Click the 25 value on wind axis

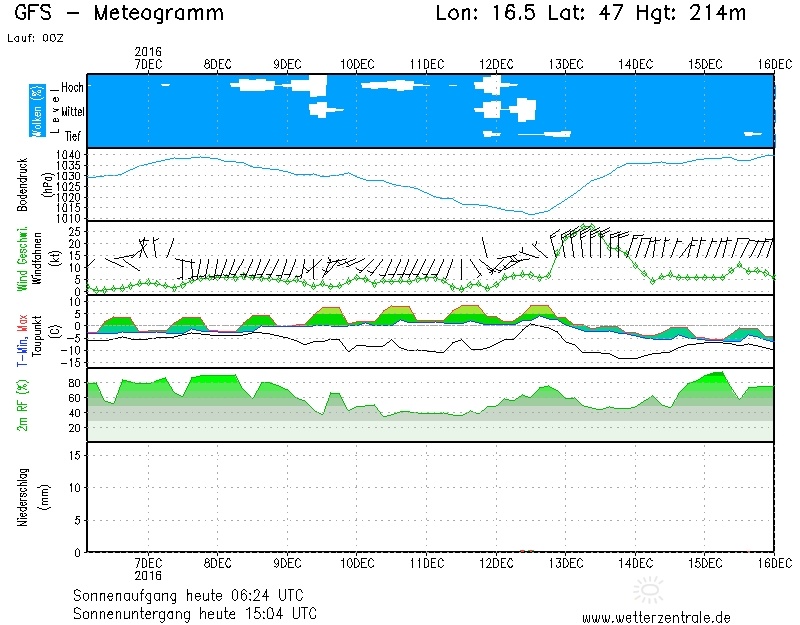pyautogui.click(x=74, y=231)
